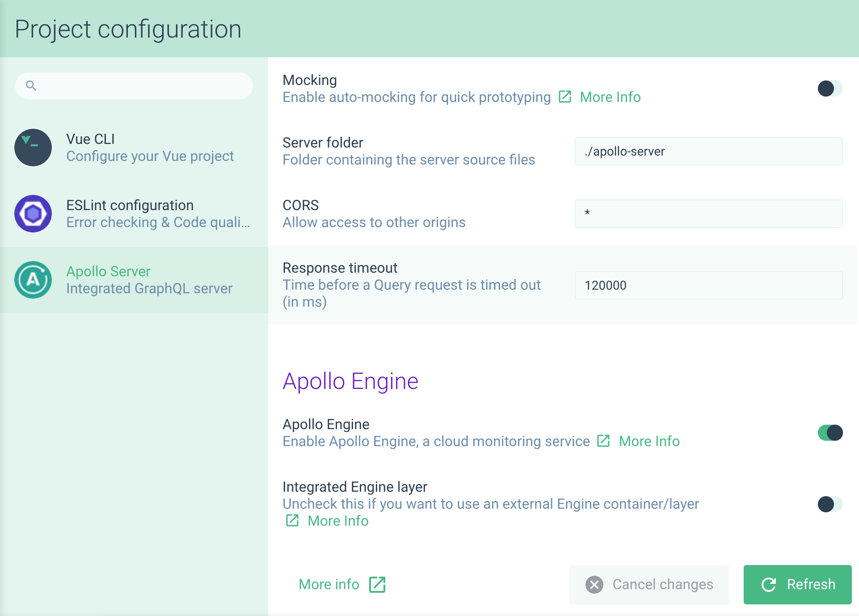Image resolution: width=859 pixels, height=616 pixels.
Task: Select the Apollo Server icon
Action: [33, 279]
